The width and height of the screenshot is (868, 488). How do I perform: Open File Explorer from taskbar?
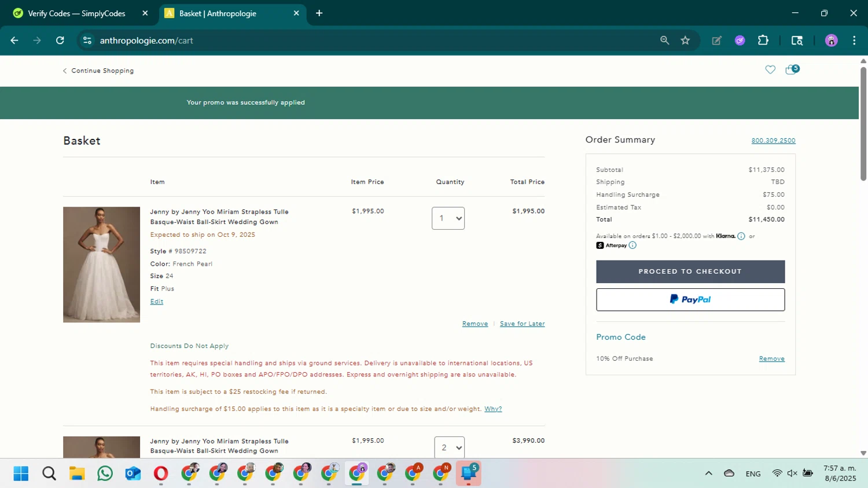77,474
